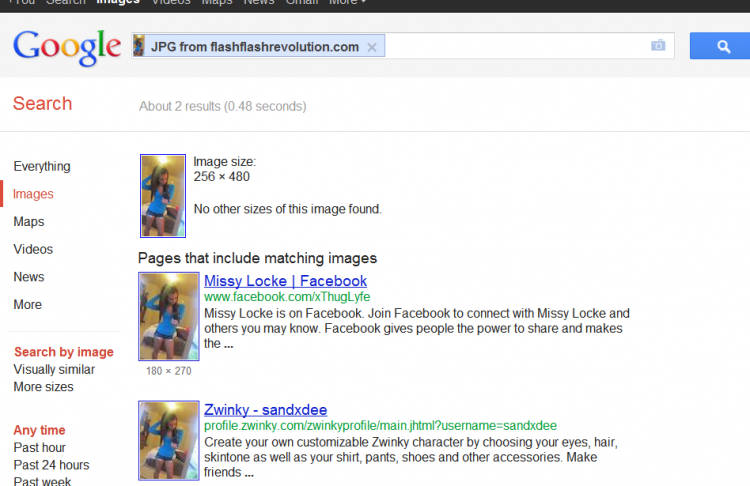This screenshot has height=486, width=750.
Task: Click the About 2 results text
Action: click(x=222, y=106)
